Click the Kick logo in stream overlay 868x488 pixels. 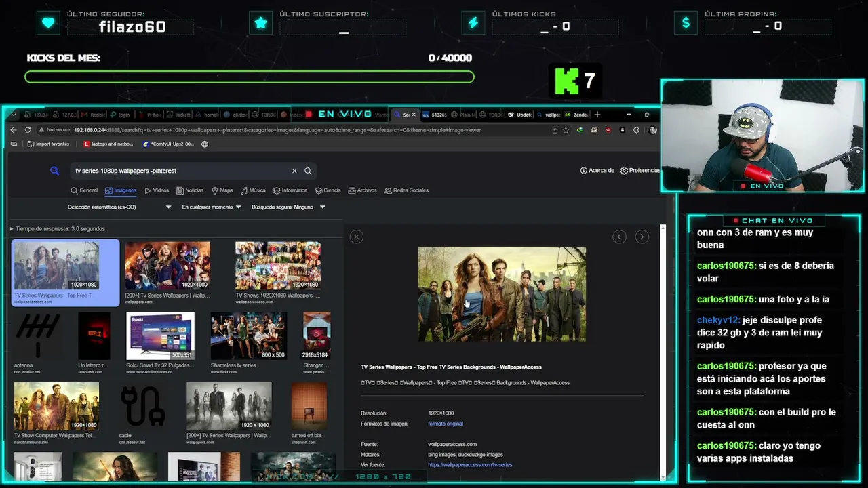coord(567,81)
